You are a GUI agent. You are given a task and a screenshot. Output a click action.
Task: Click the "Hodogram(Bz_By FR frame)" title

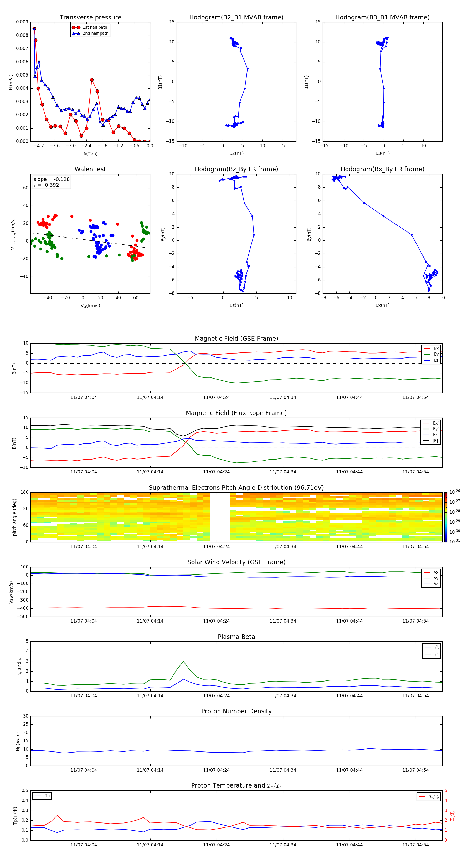[236, 169]
